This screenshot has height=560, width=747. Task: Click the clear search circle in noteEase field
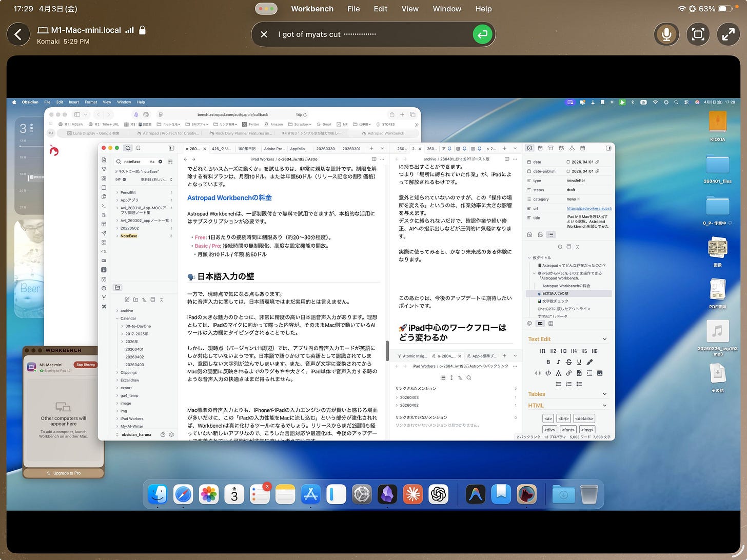(161, 162)
